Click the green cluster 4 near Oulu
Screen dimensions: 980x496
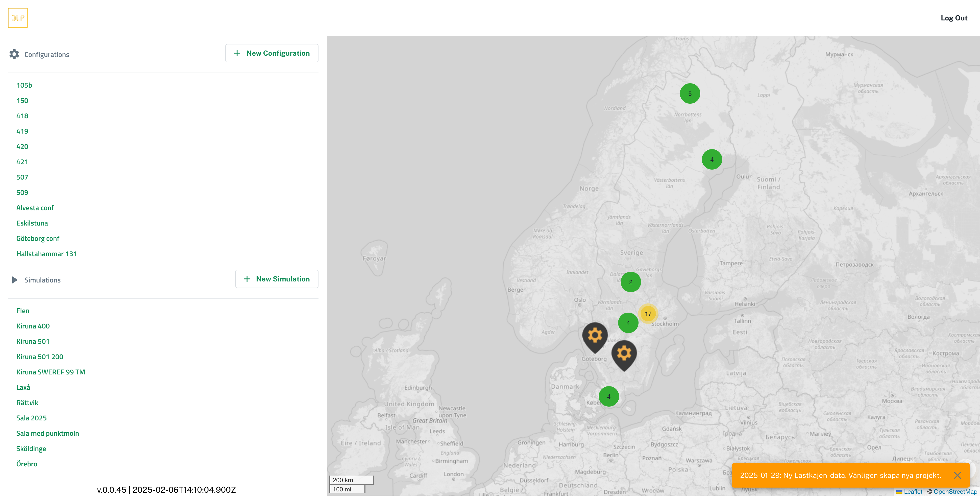pos(712,159)
